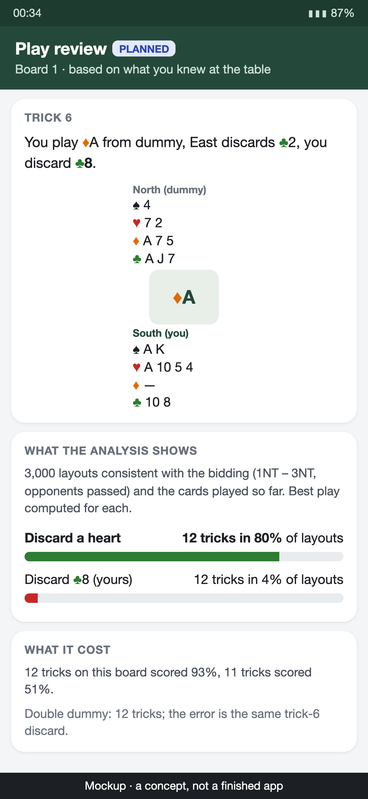Select the heart suit row in North hand
368x799 pixels.
(x=148, y=223)
